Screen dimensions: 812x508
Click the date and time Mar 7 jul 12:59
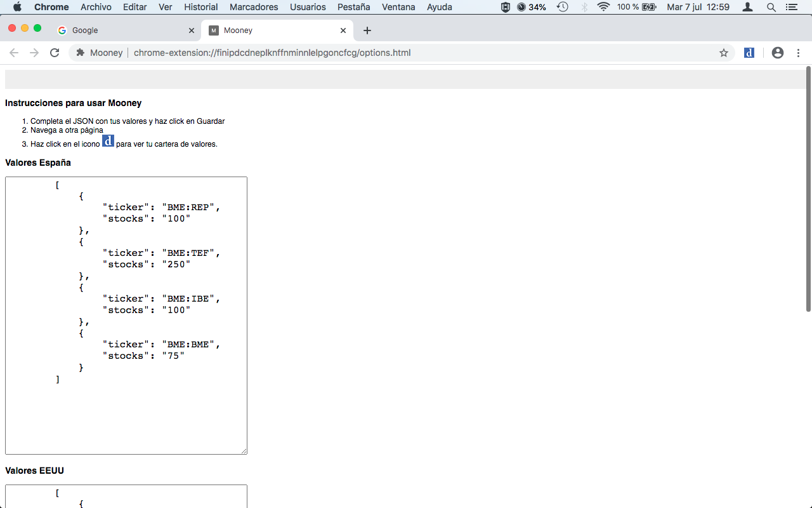[698, 7]
